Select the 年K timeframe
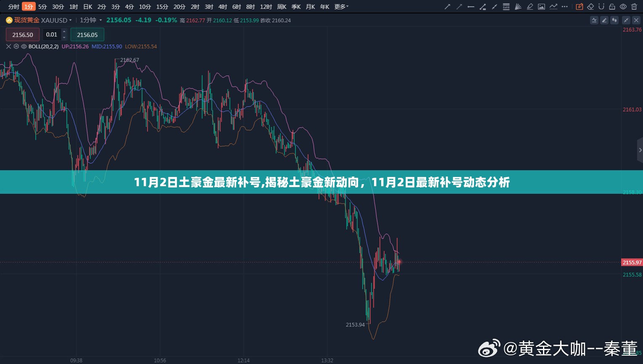 (324, 7)
